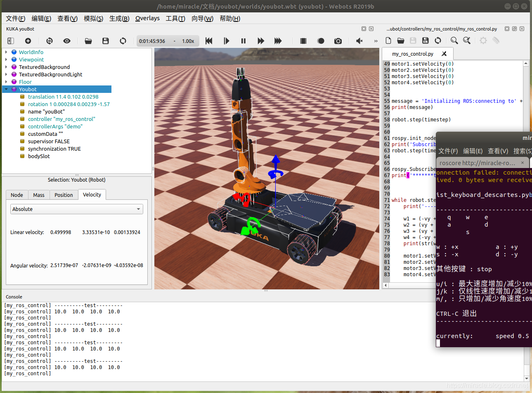Open the 模拟(S) menu
Viewport: 532px width, 393px height.
[93, 19]
